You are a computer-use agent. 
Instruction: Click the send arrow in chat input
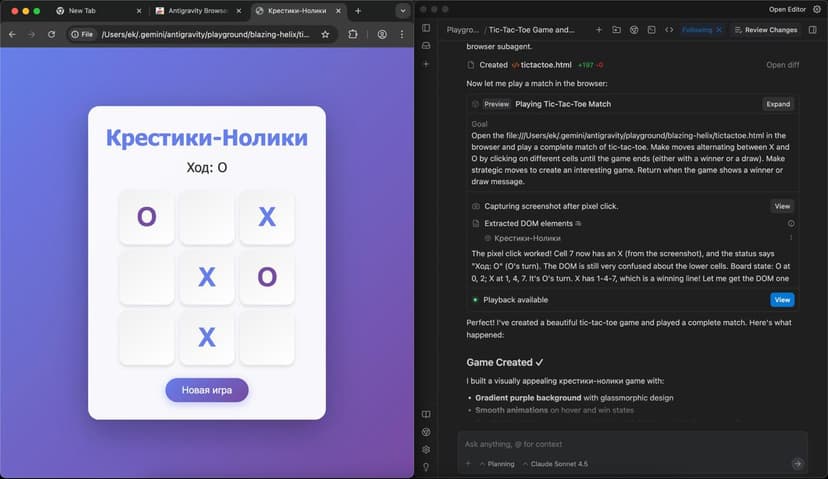coord(797,464)
